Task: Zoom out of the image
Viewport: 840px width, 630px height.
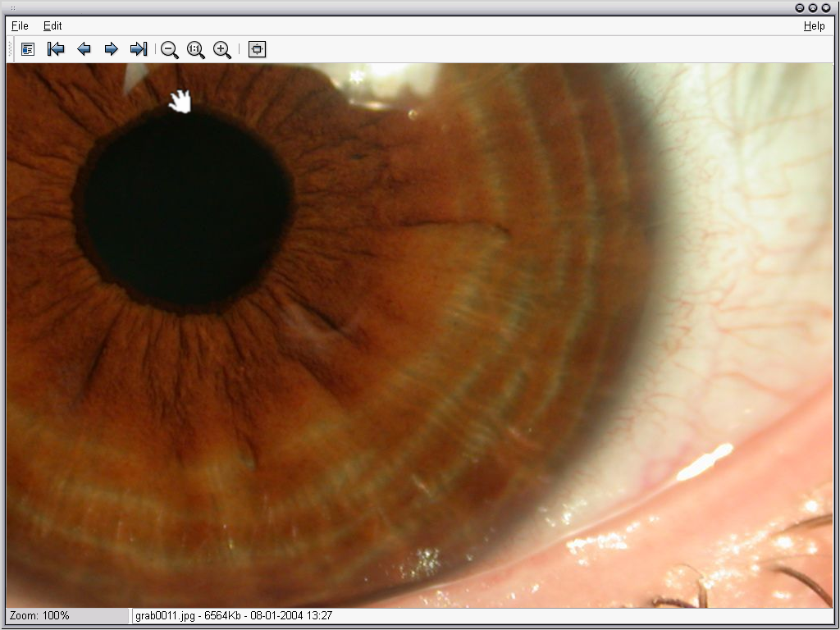Action: click(169, 50)
